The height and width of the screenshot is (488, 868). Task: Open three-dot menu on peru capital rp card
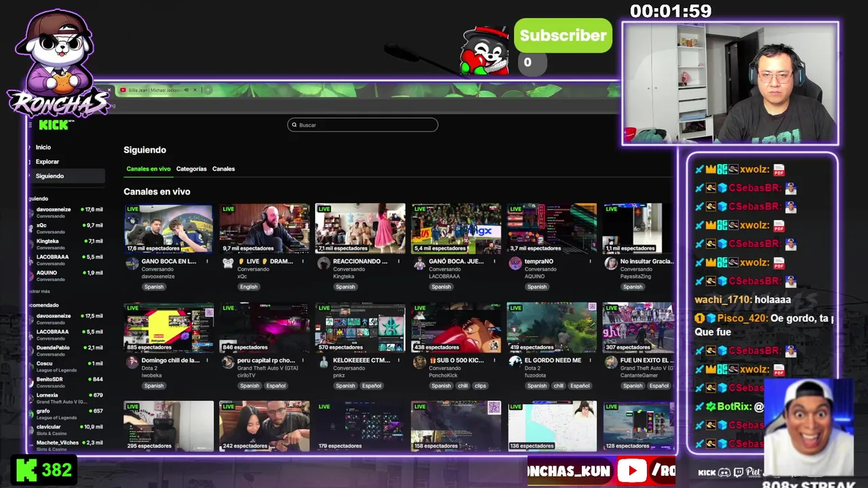pyautogui.click(x=303, y=360)
